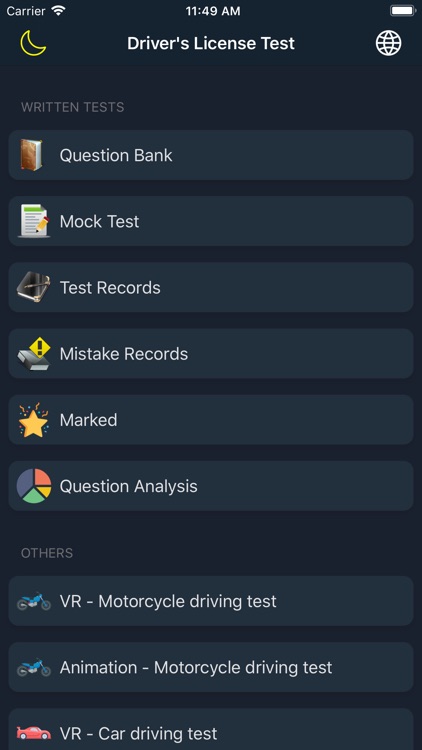Select VR - Car driving test
422x750 pixels.
(x=211, y=729)
